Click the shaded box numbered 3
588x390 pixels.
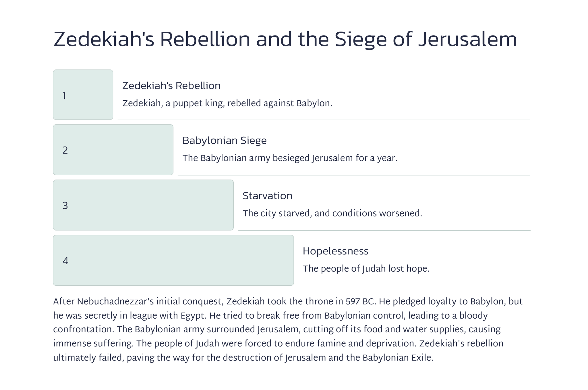pyautogui.click(x=143, y=205)
